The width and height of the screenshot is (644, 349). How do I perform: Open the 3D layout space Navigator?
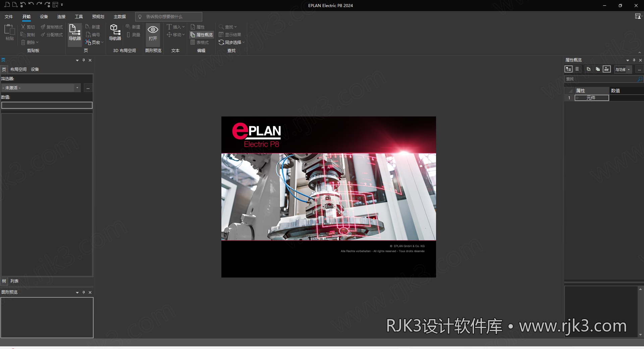(x=115, y=32)
